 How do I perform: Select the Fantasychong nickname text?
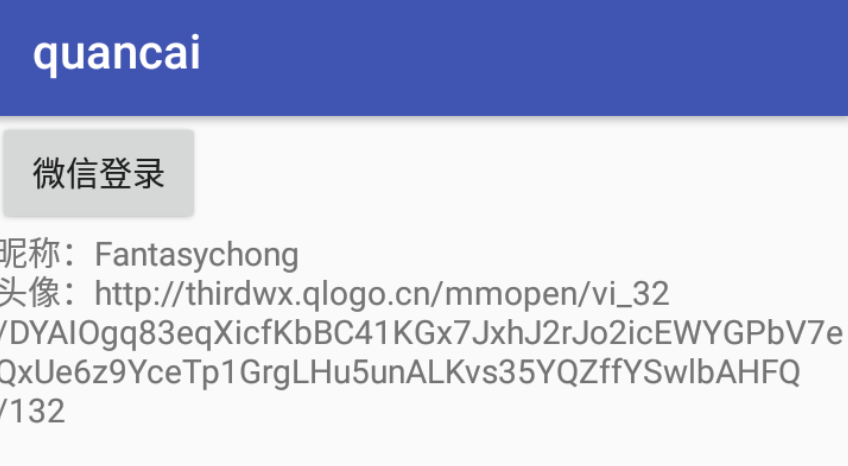(197, 255)
